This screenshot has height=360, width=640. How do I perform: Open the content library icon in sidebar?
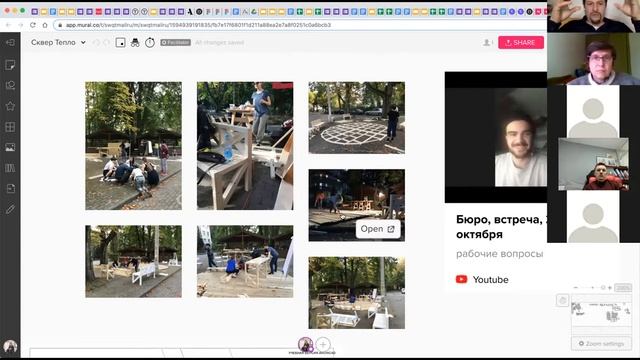click(x=10, y=168)
